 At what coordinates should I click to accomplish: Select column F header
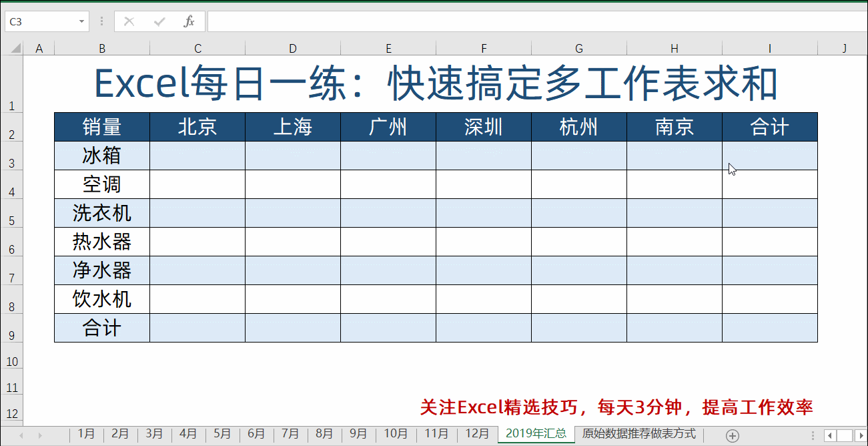click(484, 48)
